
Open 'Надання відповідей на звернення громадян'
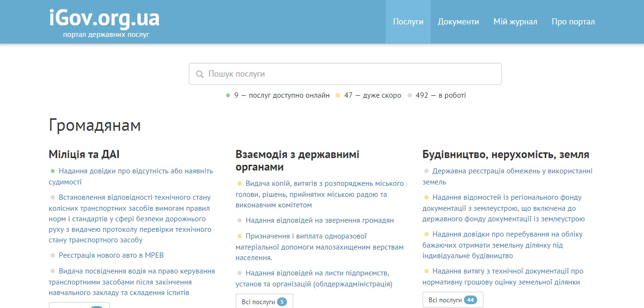320,220
